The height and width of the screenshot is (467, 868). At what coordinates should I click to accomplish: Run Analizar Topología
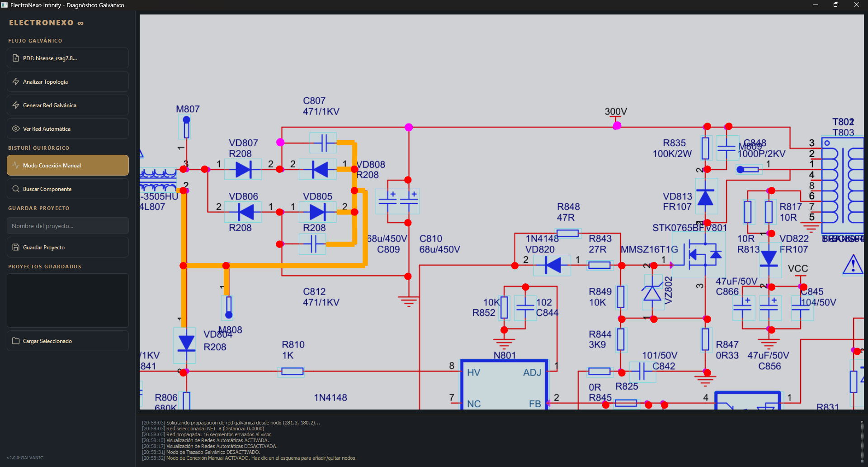(68, 81)
